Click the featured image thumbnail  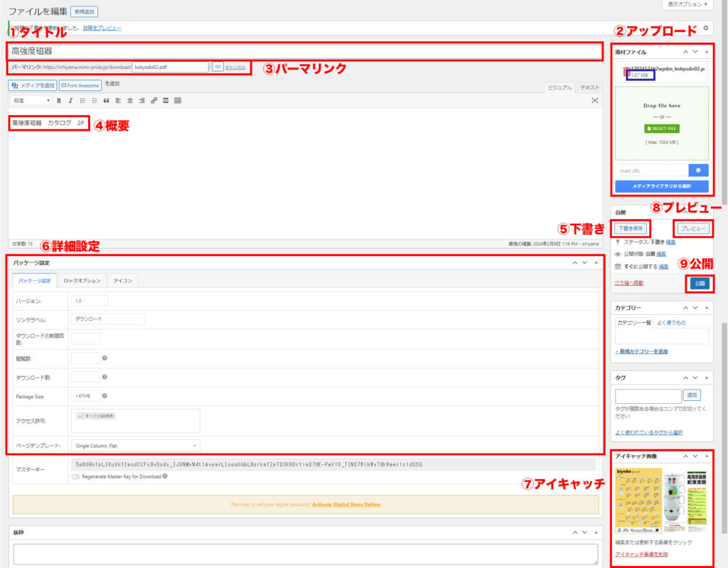coord(661,501)
